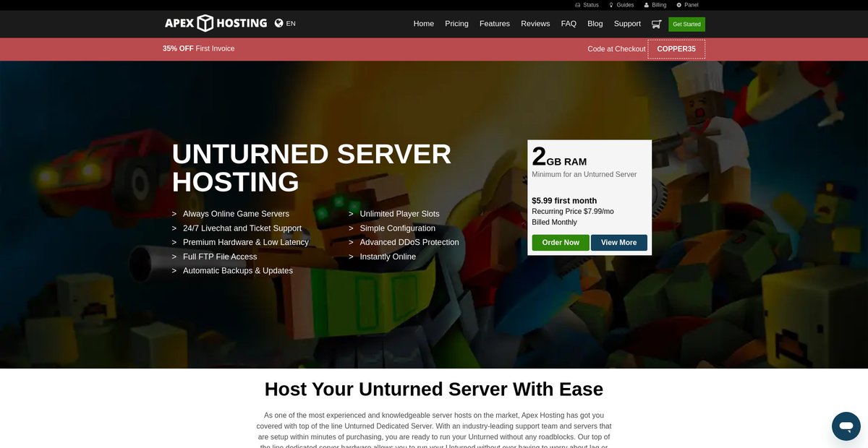Open the Support menu item
The height and width of the screenshot is (448, 868).
pyautogui.click(x=627, y=24)
